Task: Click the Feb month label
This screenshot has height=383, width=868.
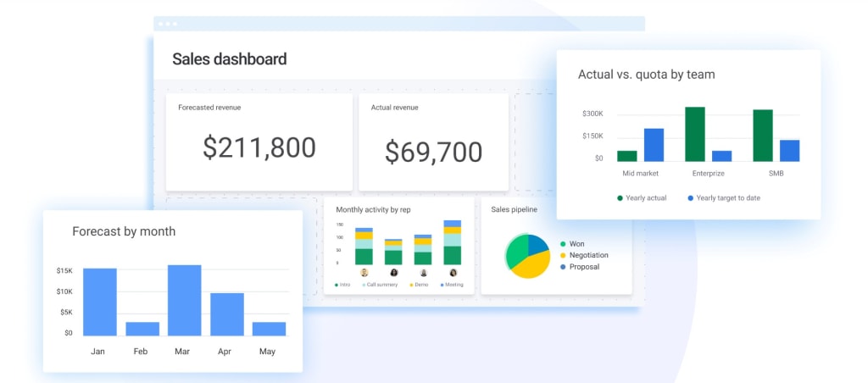Action: click(141, 352)
